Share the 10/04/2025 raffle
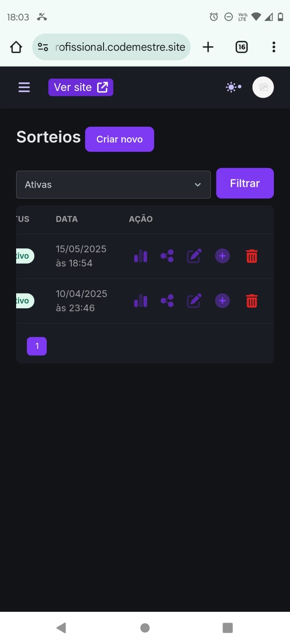290x644 pixels. tap(167, 301)
